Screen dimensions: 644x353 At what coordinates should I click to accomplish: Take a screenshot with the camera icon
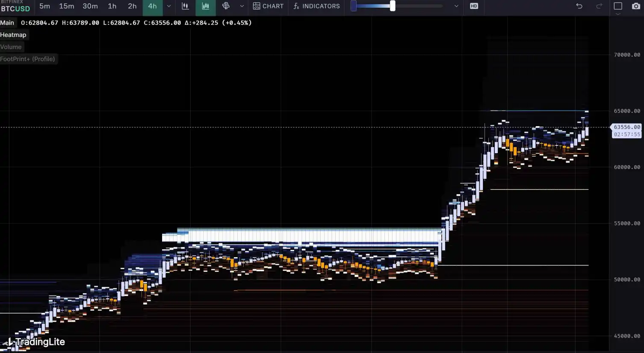(x=636, y=6)
